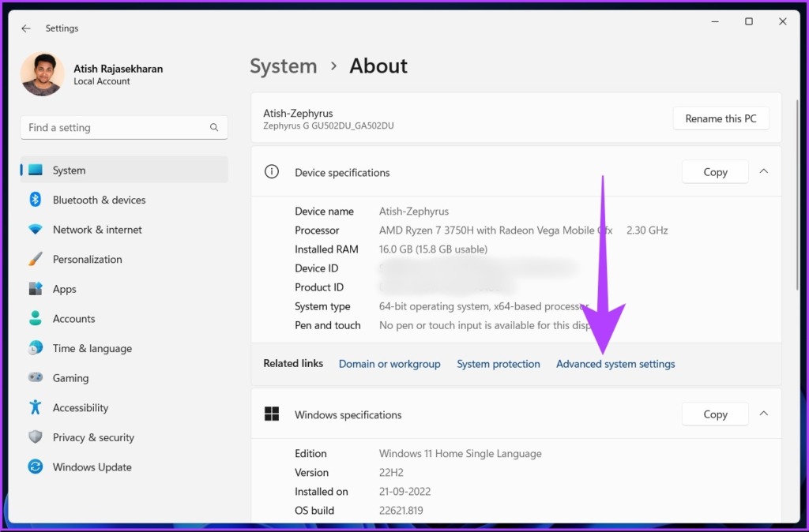Open the Apps icon

click(x=35, y=289)
